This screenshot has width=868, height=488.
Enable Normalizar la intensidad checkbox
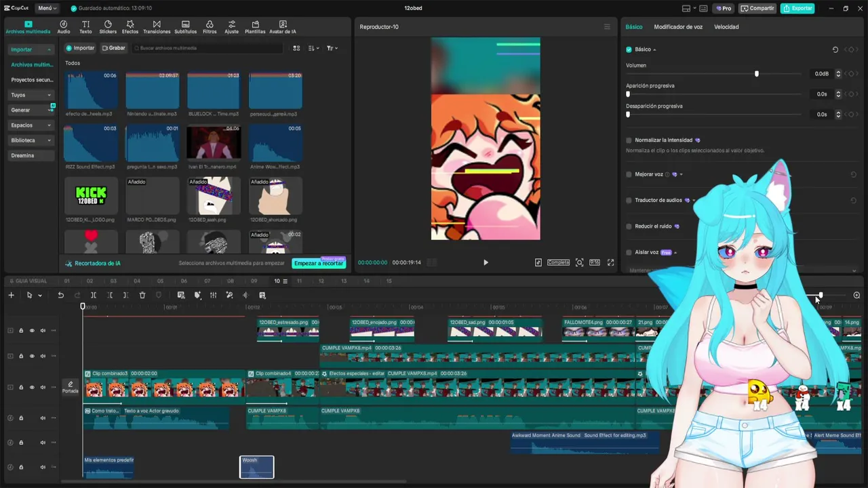click(x=629, y=140)
